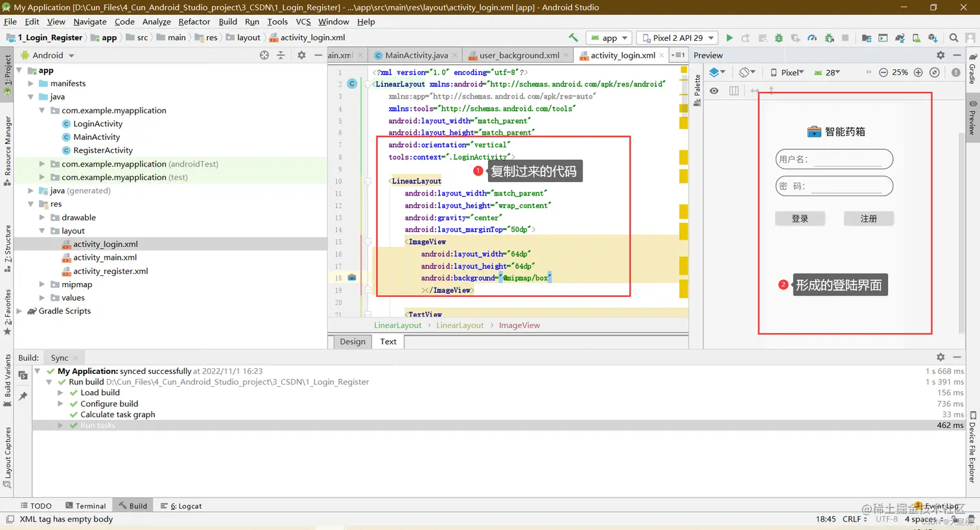
Task: Zoom out the layout preview
Action: point(883,73)
